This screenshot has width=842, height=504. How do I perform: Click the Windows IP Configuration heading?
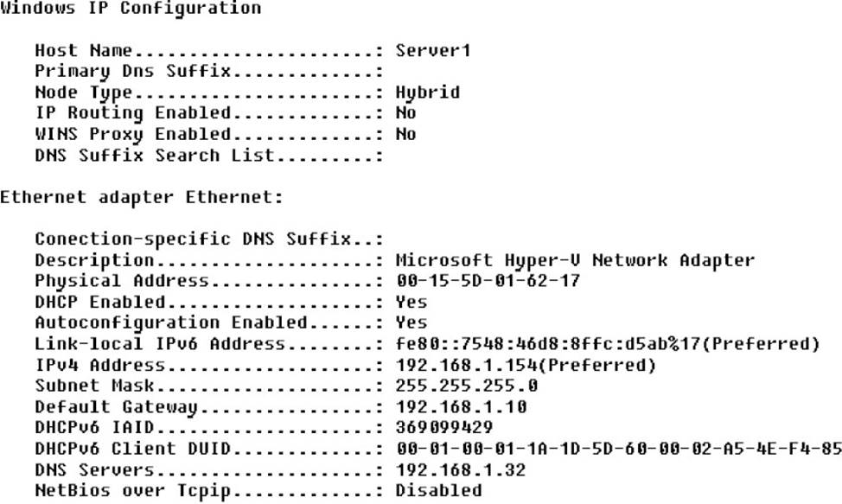coord(131,9)
